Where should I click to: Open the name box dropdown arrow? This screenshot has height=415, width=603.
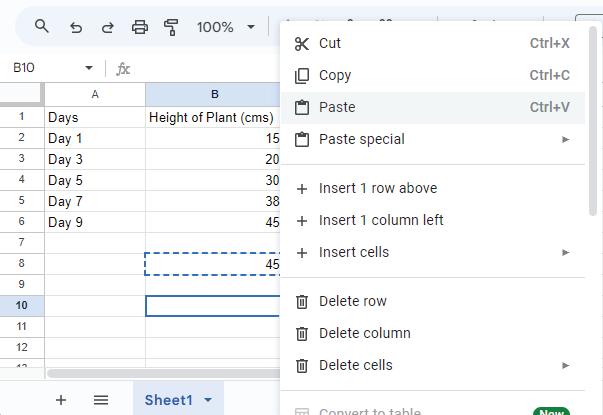(89, 68)
